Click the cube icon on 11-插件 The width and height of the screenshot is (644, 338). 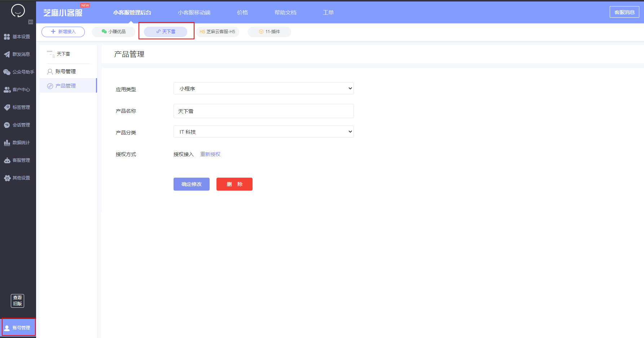[x=261, y=32]
